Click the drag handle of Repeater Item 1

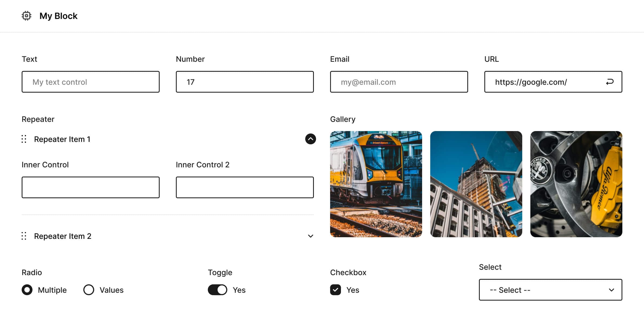24,139
